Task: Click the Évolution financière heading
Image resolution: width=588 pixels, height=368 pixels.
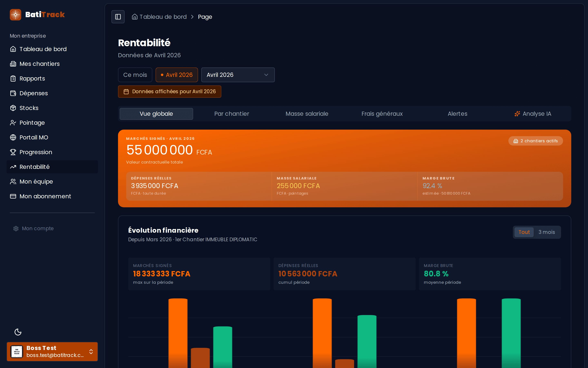Action: tap(163, 230)
